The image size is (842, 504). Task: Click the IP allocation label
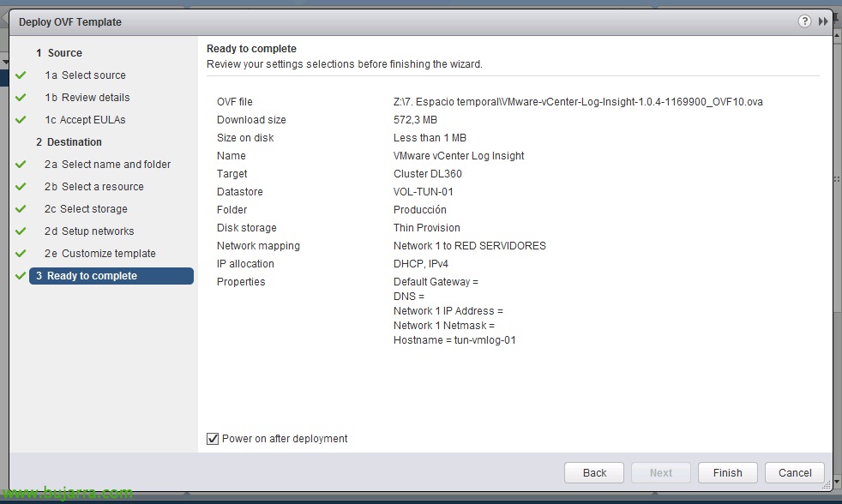coord(245,263)
